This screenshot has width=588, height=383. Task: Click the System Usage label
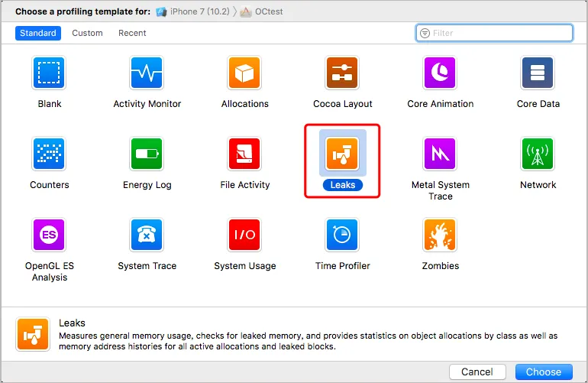(x=245, y=266)
